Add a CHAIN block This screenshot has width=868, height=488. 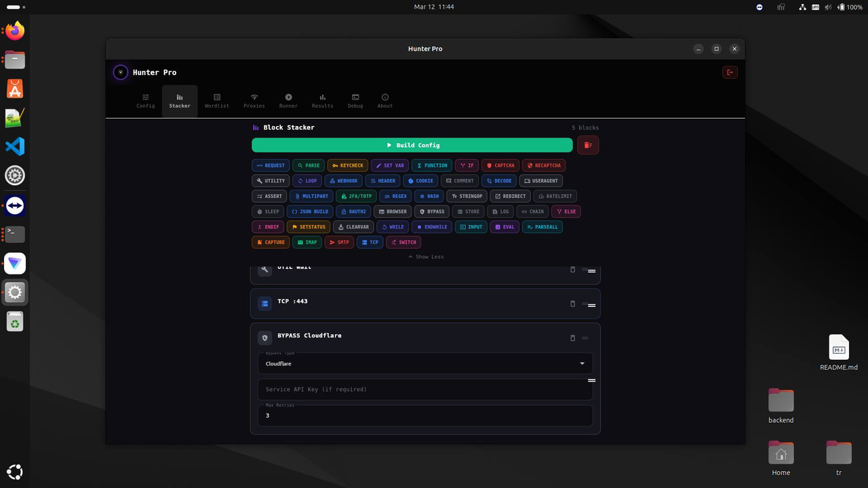[532, 211]
